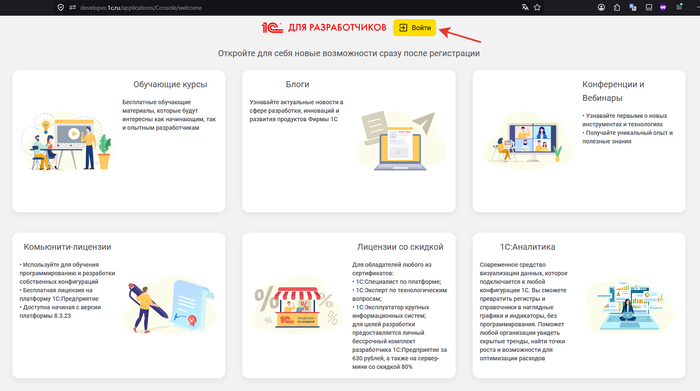Open the Блоги card title
Screen dimensions: 700x391
[297, 84]
